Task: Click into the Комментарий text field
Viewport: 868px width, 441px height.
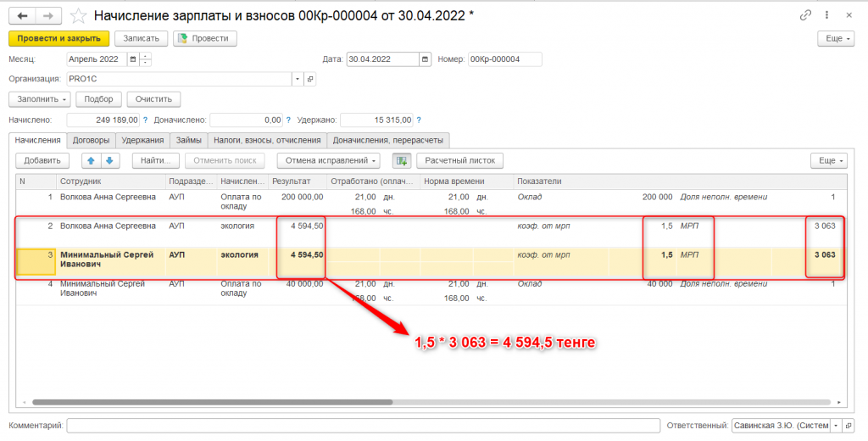Action: pos(362,425)
